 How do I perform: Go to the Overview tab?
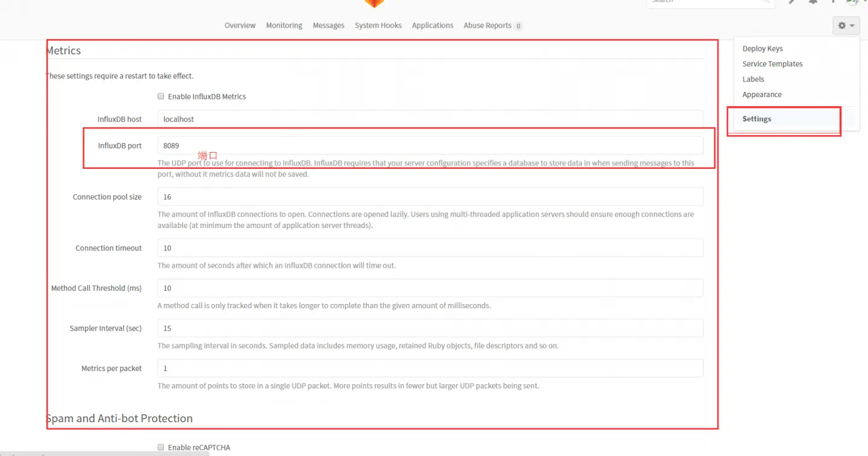click(240, 25)
